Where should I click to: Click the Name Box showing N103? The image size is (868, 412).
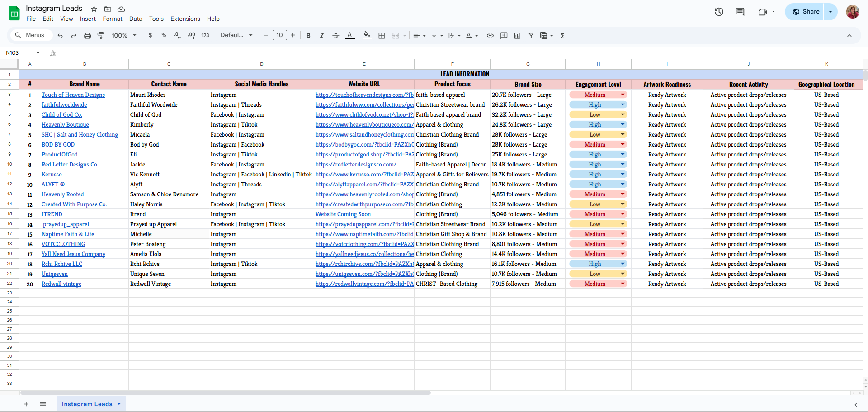coord(23,53)
